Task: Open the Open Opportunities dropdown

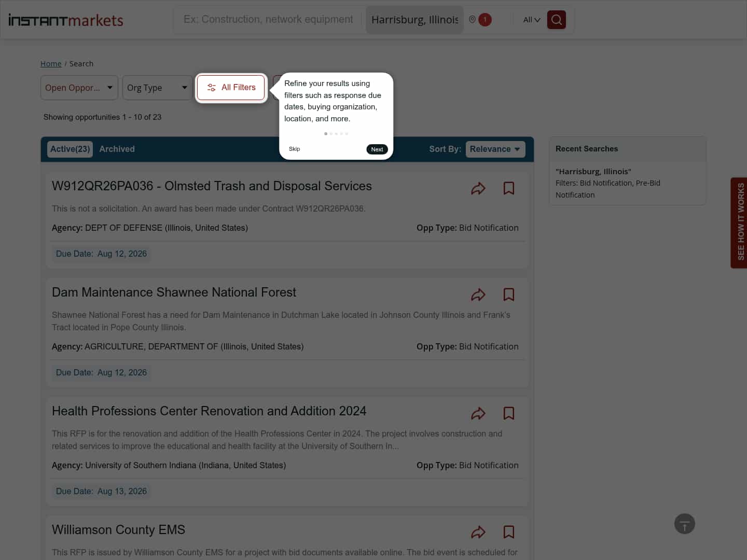Action: point(79,88)
